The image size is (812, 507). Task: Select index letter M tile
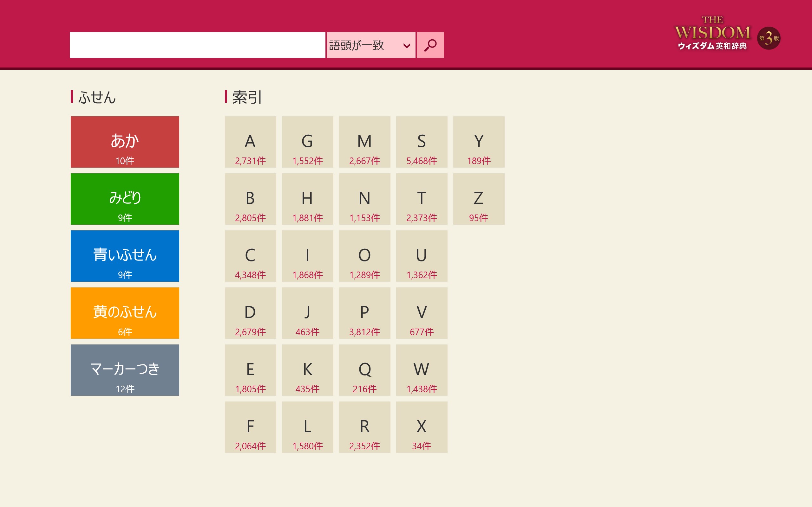pyautogui.click(x=364, y=142)
